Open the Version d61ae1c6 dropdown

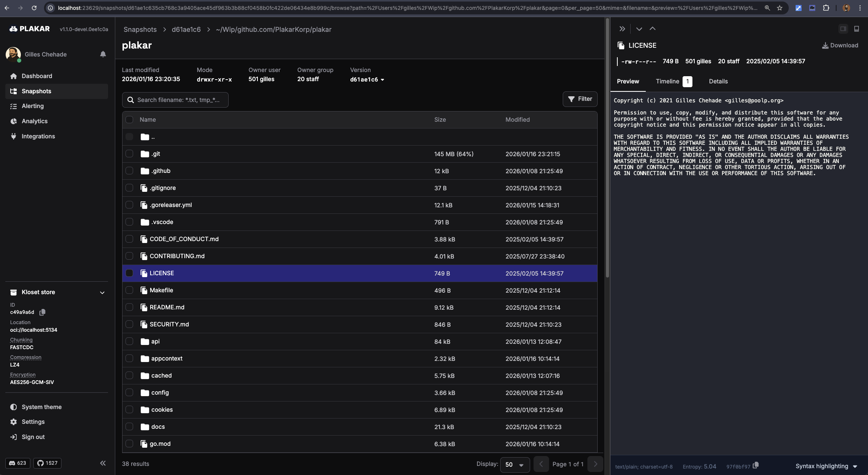[x=367, y=80]
